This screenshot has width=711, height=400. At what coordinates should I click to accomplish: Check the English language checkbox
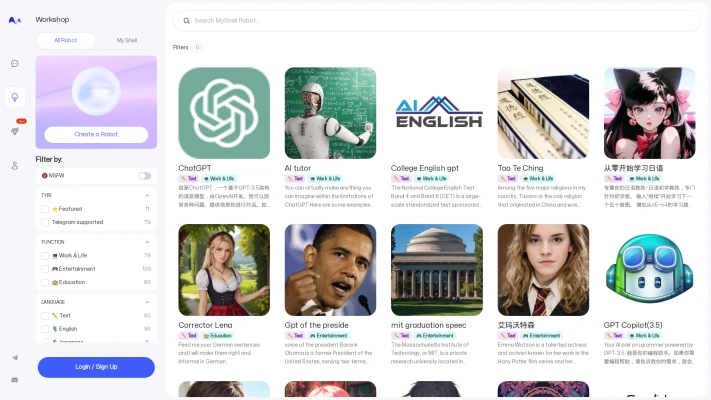[45, 329]
